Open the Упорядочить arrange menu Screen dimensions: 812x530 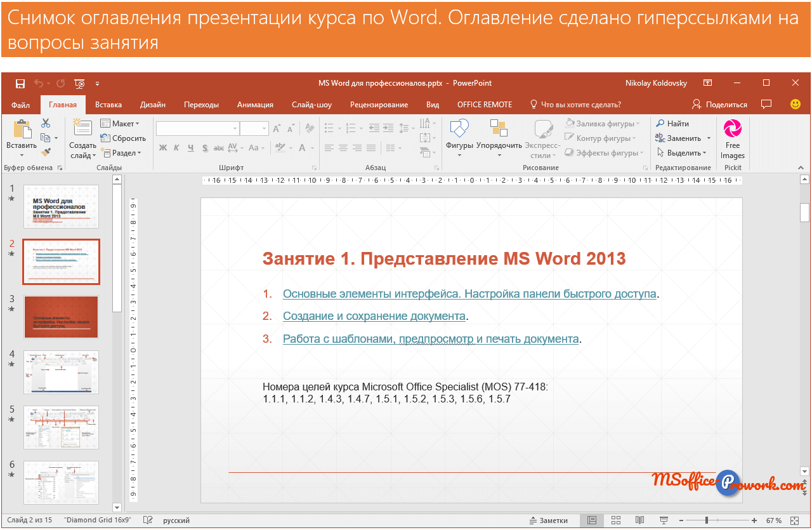[x=499, y=138]
